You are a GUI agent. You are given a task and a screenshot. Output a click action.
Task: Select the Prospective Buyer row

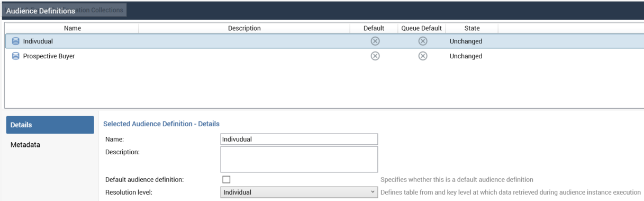point(324,56)
